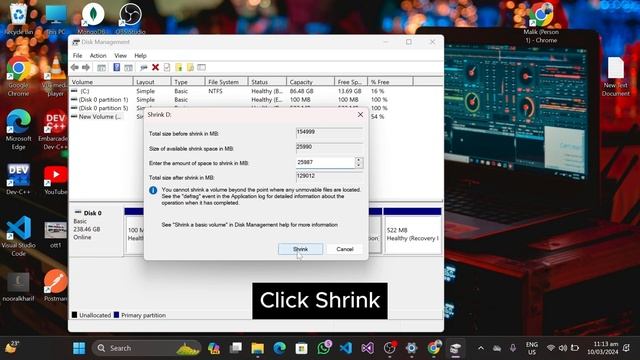Open the Help menu
This screenshot has width=640, height=360.
pyautogui.click(x=140, y=56)
